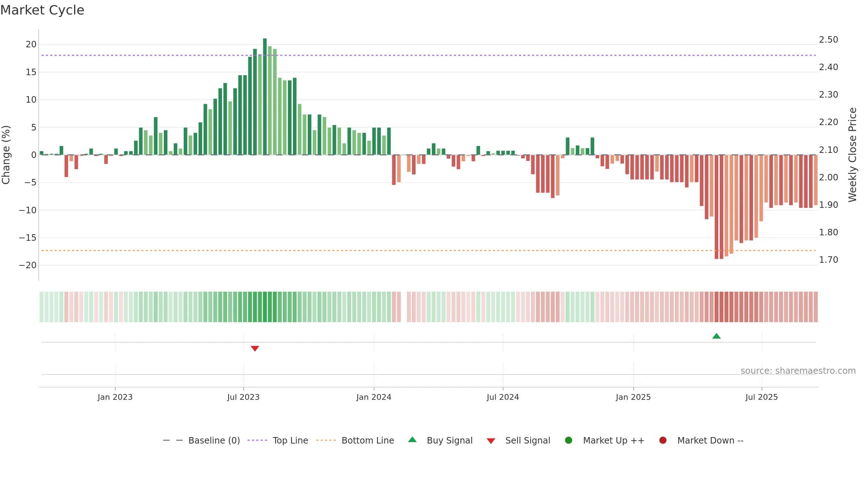This screenshot has height=488, width=868.
Task: Click the green Buy Signal triangle marker on the chart
Action: pyautogui.click(x=716, y=336)
